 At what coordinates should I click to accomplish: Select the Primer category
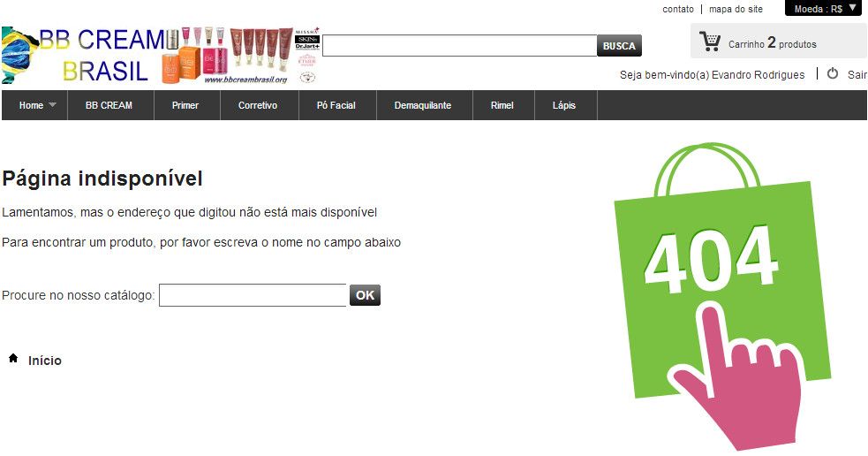pos(185,105)
